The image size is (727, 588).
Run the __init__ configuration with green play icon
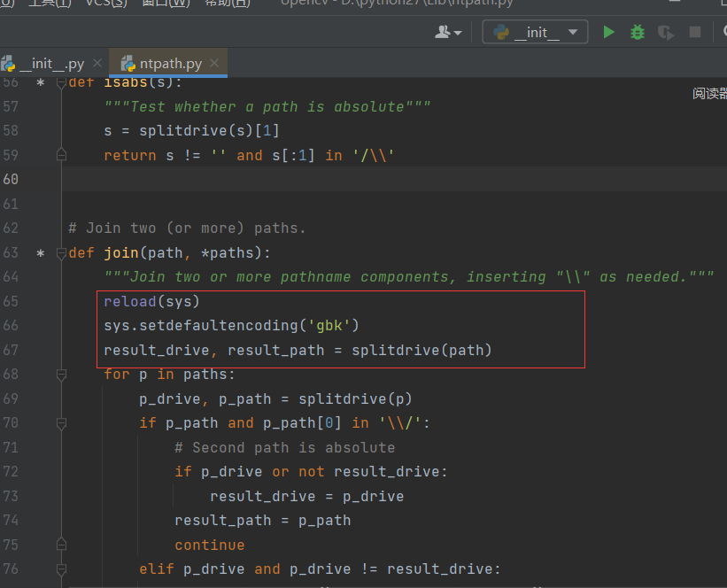click(608, 31)
